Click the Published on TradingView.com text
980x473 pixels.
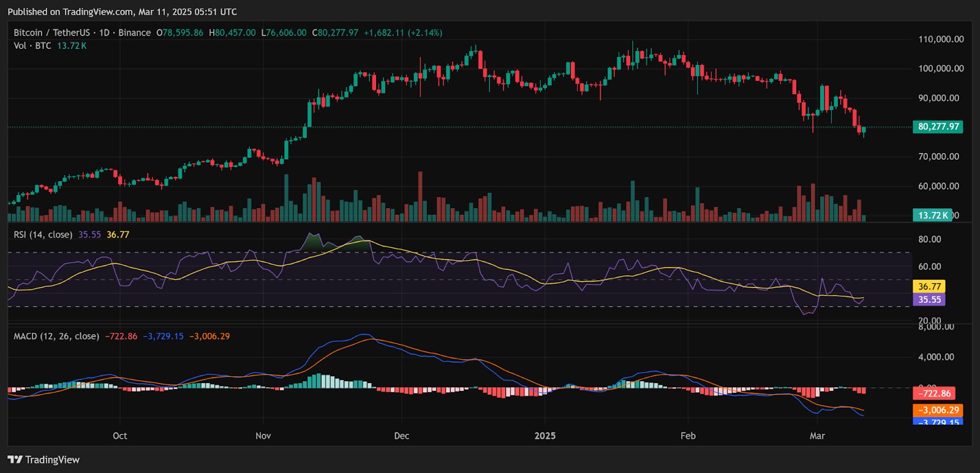click(x=122, y=12)
